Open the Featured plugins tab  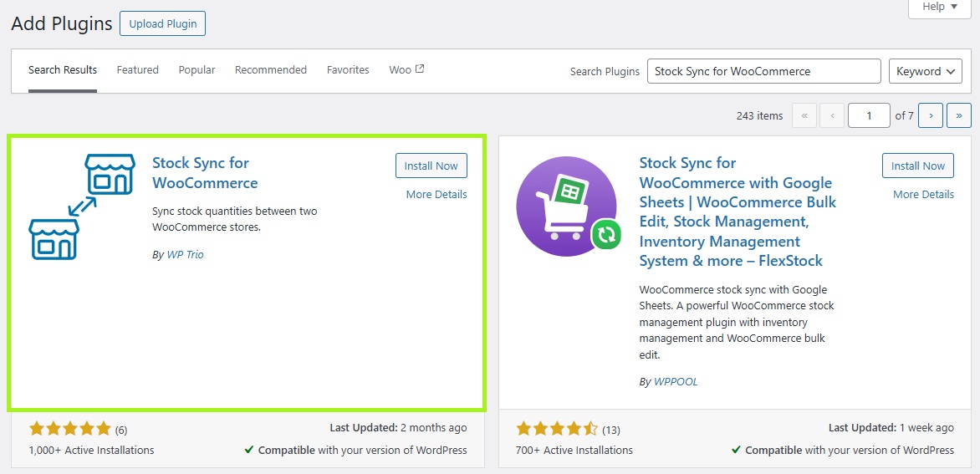click(x=137, y=70)
